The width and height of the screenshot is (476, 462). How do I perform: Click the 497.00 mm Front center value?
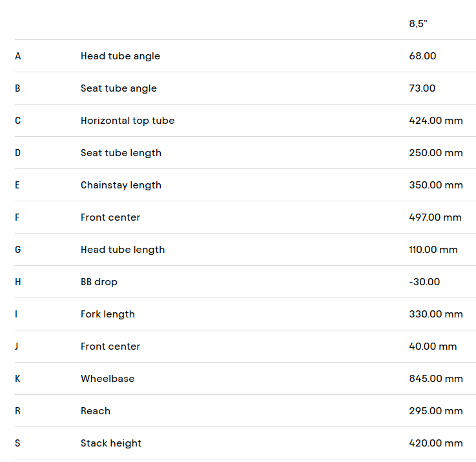coord(435,217)
